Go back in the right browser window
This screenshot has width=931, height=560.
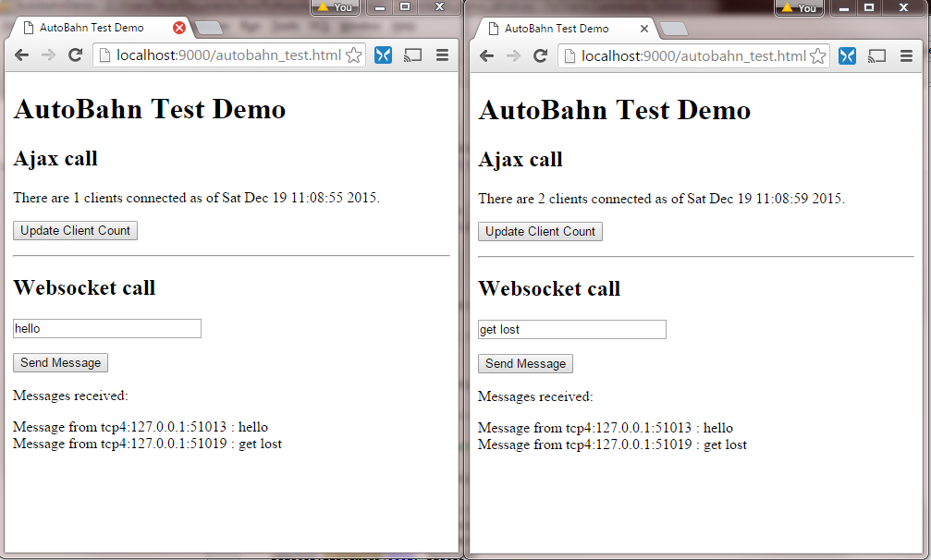[487, 56]
